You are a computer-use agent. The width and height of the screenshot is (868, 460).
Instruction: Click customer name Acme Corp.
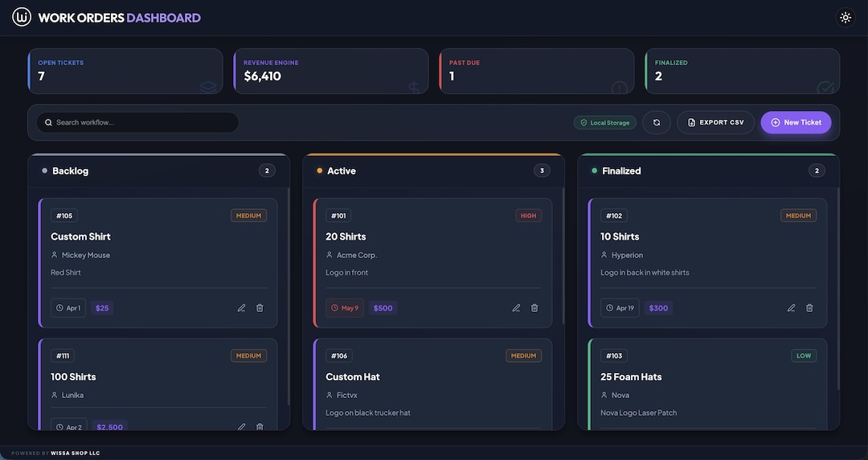[x=357, y=255]
